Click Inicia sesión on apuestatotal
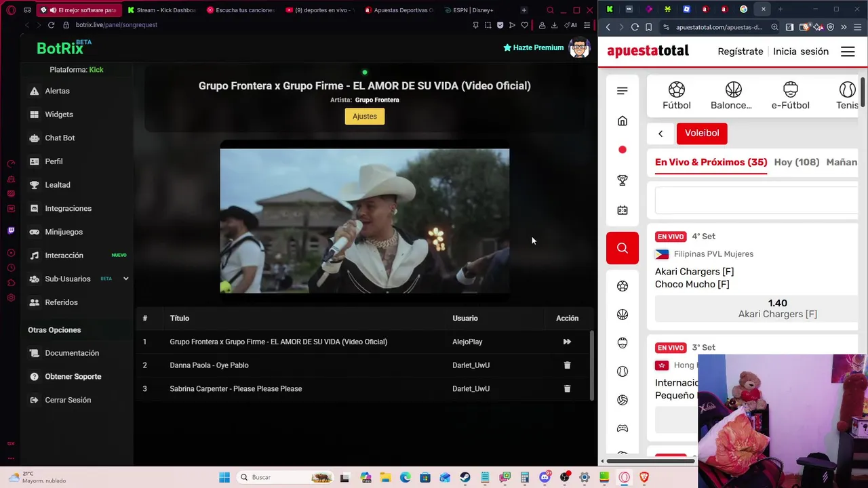This screenshot has width=868, height=488. pos(801,52)
